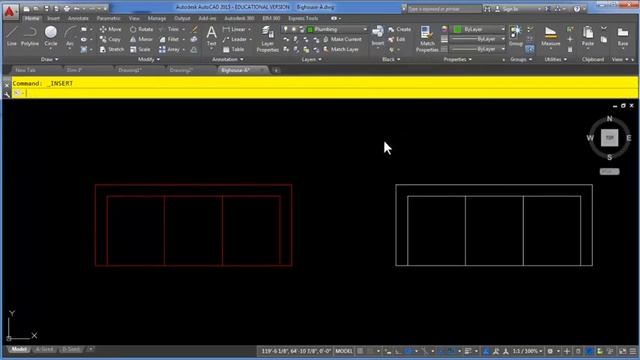Open the lineweight ByLayer dropdown

pos(478,39)
